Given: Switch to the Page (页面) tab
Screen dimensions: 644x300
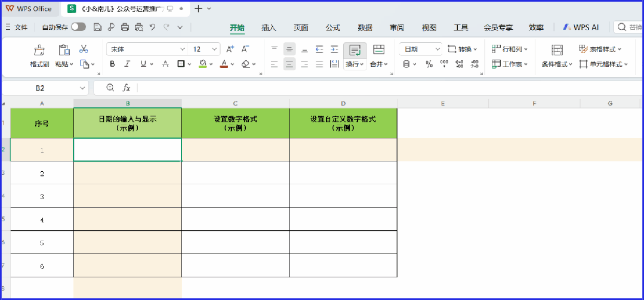Looking at the screenshot, I should pyautogui.click(x=301, y=27).
